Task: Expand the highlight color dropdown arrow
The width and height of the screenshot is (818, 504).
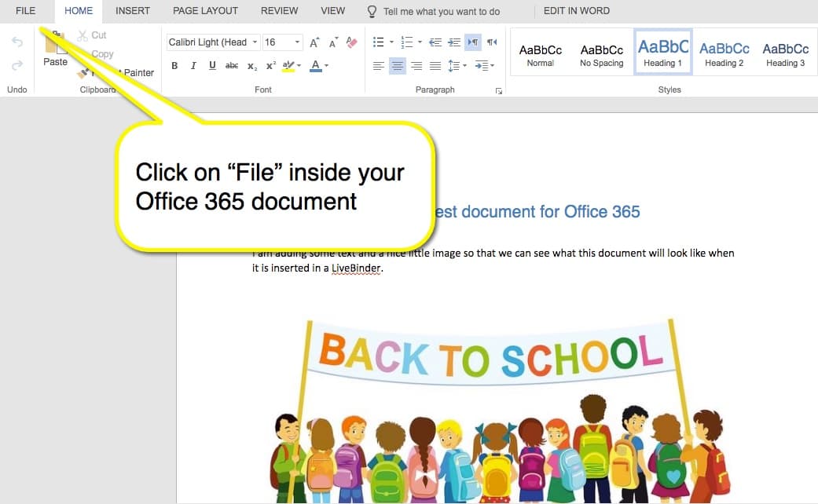Action: click(x=299, y=66)
